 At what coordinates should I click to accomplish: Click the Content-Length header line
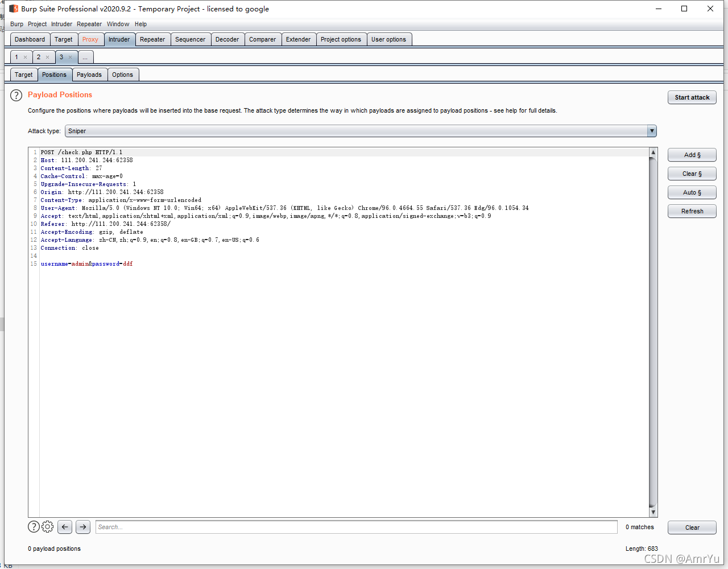(71, 168)
